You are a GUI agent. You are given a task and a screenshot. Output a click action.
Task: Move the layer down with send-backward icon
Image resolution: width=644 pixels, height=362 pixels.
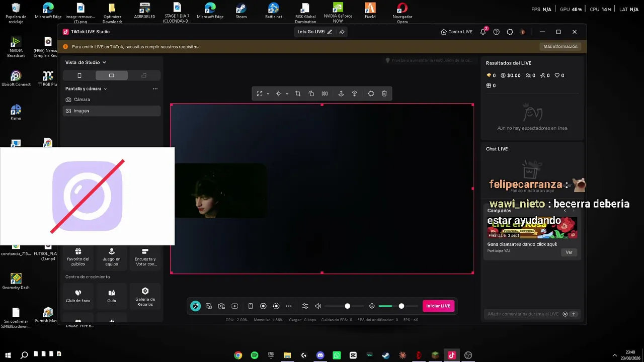[x=355, y=94]
